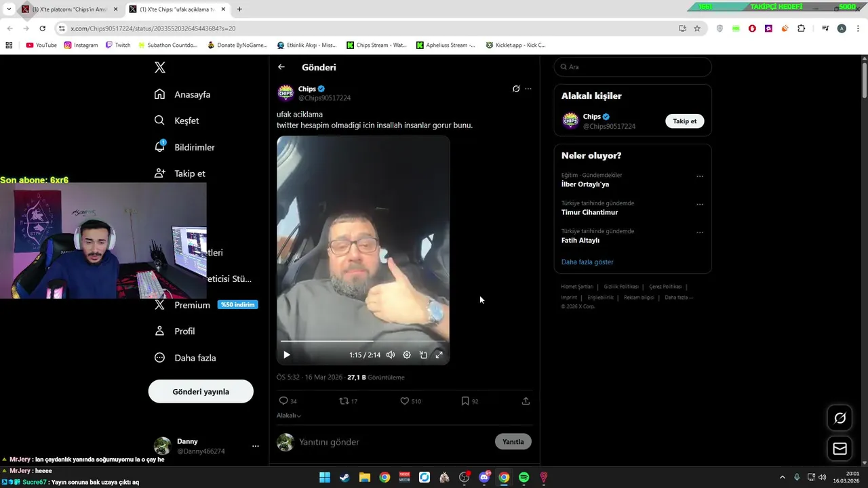The width and height of the screenshot is (868, 488).
Task: Open the Chrome profile avatar A
Action: pos(842,28)
